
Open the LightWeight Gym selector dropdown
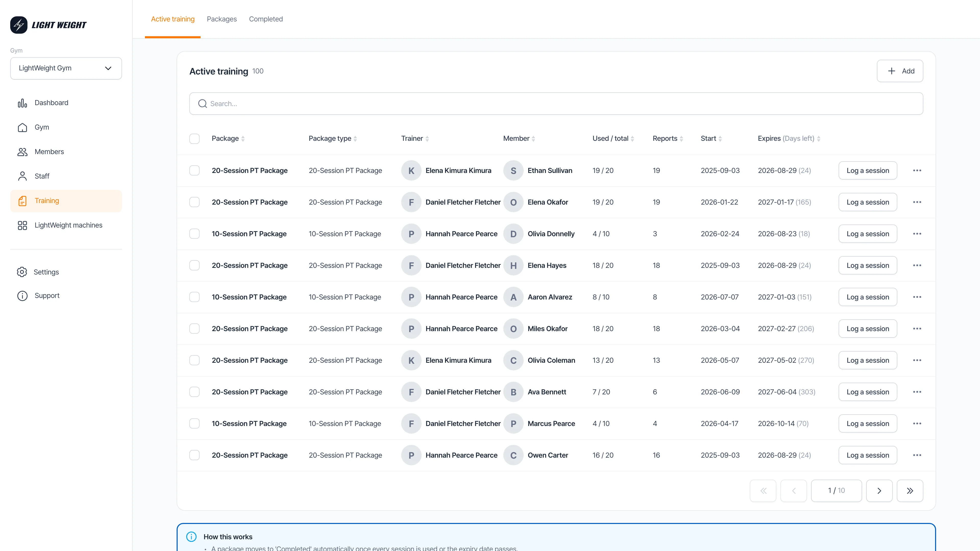pos(66,68)
